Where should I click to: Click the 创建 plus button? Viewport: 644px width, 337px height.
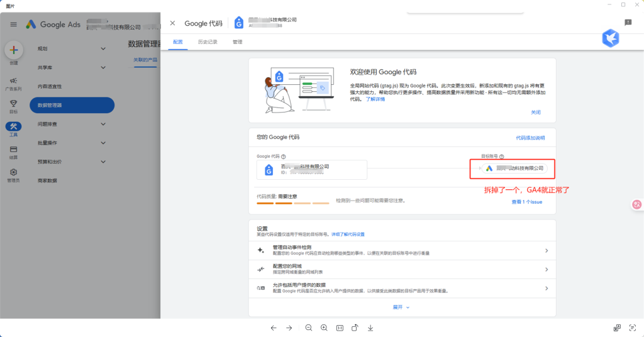(14, 50)
